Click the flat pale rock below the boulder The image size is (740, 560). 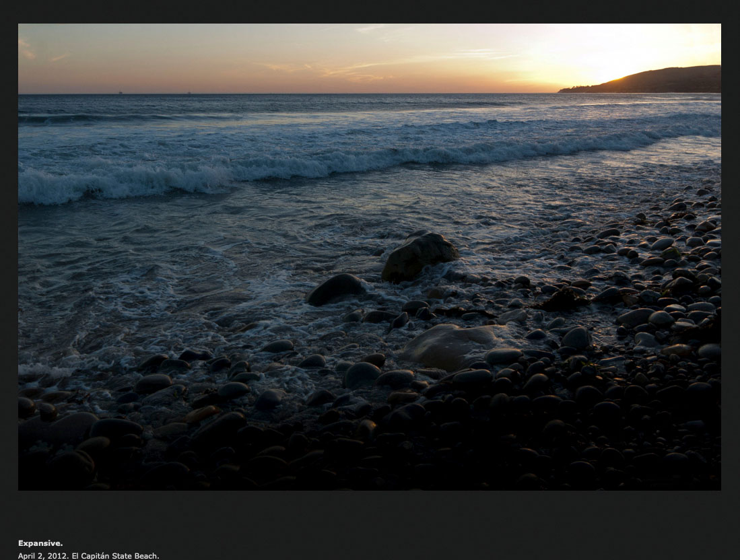click(x=448, y=345)
